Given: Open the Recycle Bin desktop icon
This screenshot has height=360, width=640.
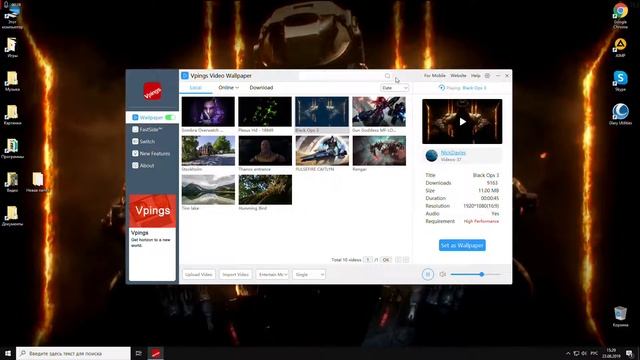Looking at the screenshot, I should (x=620, y=317).
